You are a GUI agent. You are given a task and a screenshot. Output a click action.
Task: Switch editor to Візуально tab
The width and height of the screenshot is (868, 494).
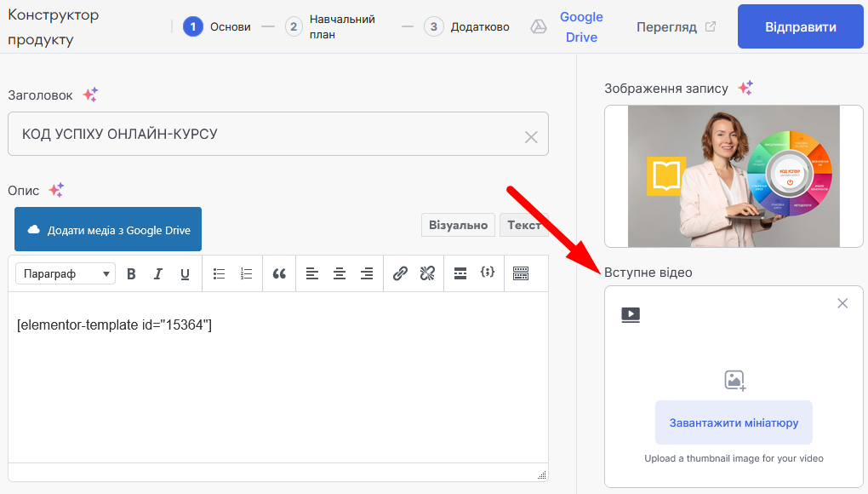(459, 225)
